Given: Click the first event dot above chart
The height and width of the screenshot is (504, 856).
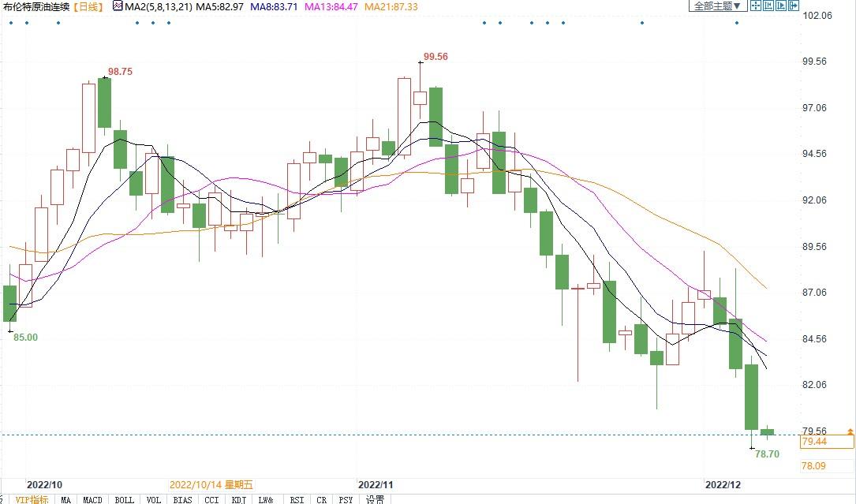Looking at the screenshot, I should 11,22.
